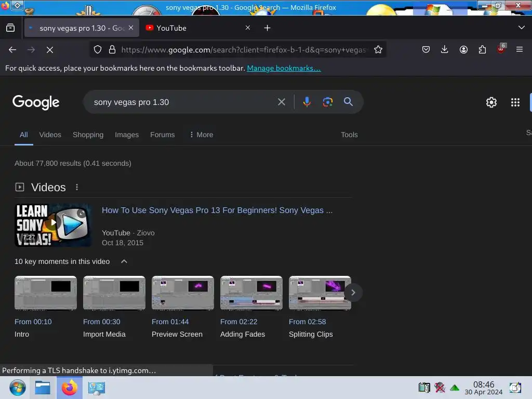Jump to From 00:10 Intro moment
The width and height of the screenshot is (532, 399).
[33, 322]
